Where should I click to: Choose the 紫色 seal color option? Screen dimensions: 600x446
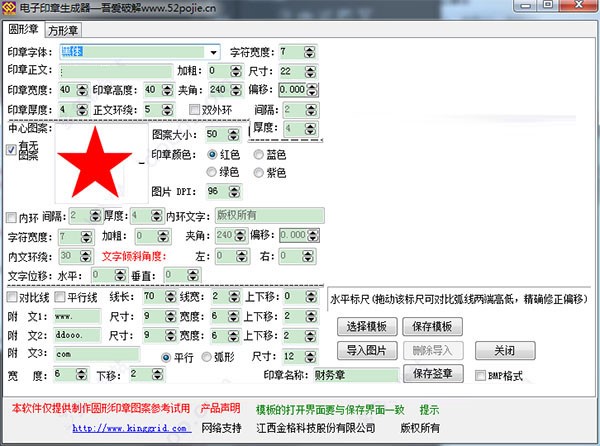[258, 172]
